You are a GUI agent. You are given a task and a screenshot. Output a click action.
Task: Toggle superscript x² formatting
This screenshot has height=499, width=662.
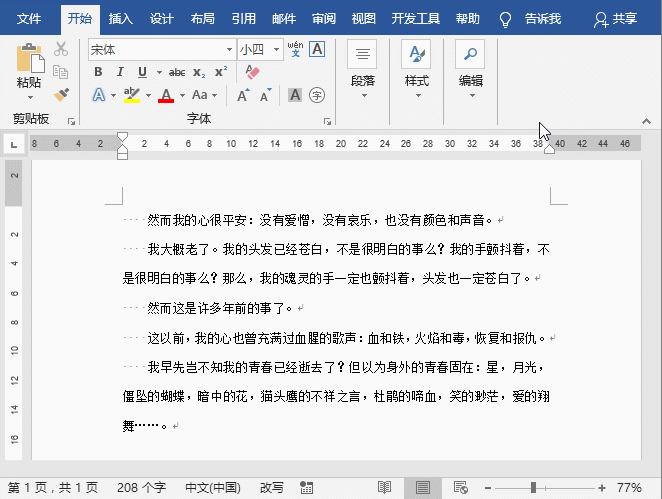[221, 72]
